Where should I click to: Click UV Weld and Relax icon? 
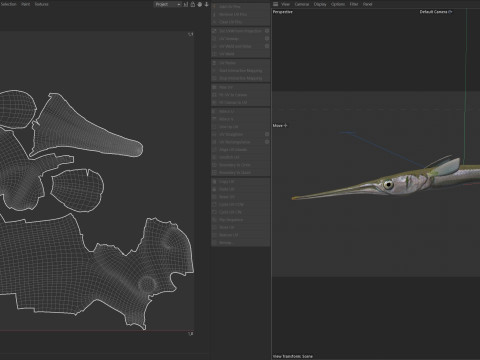click(x=215, y=46)
